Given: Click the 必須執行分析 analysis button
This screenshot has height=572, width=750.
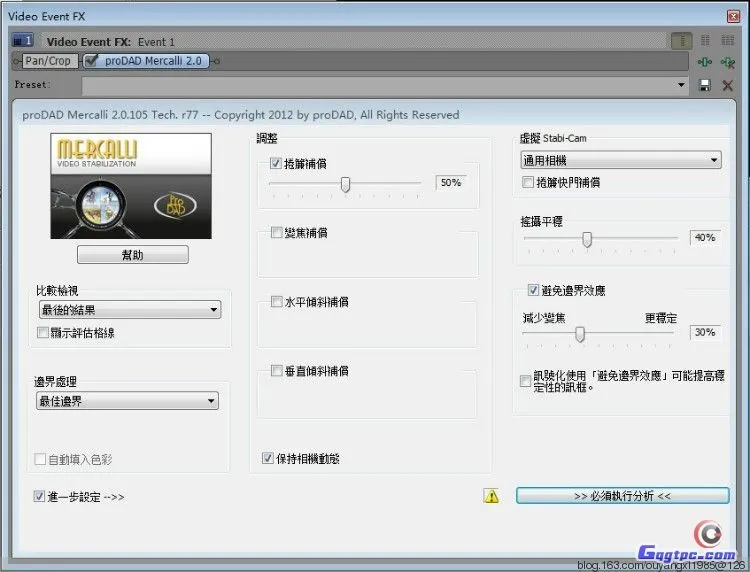Looking at the screenshot, I should 622,496.
